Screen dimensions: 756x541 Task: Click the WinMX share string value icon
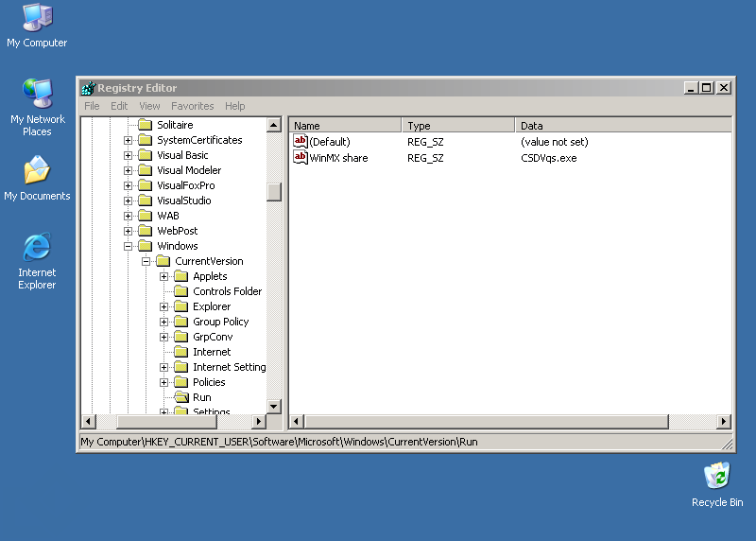301,157
